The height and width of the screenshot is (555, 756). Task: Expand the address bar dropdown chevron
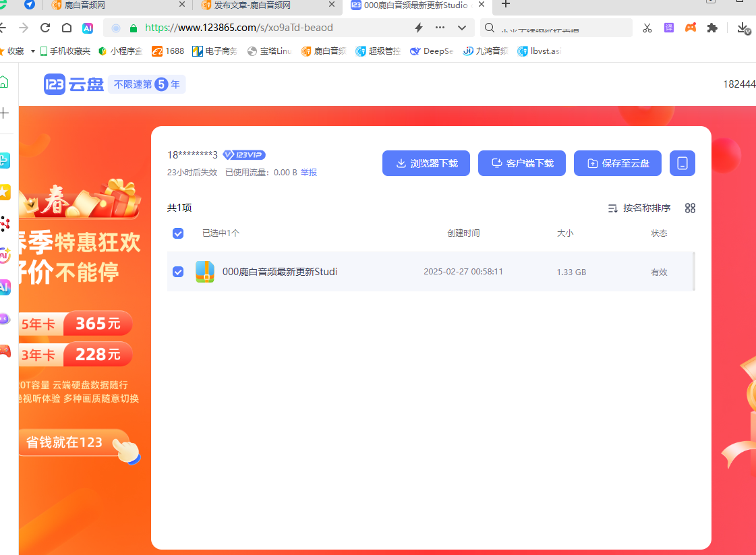tap(462, 28)
